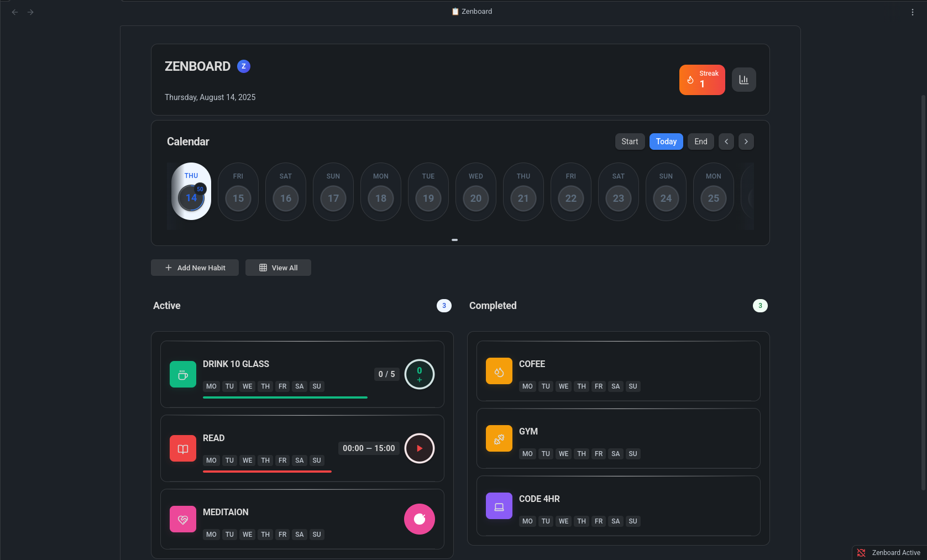Open the statistics bar chart panel
The image size is (927, 560).
(x=743, y=80)
